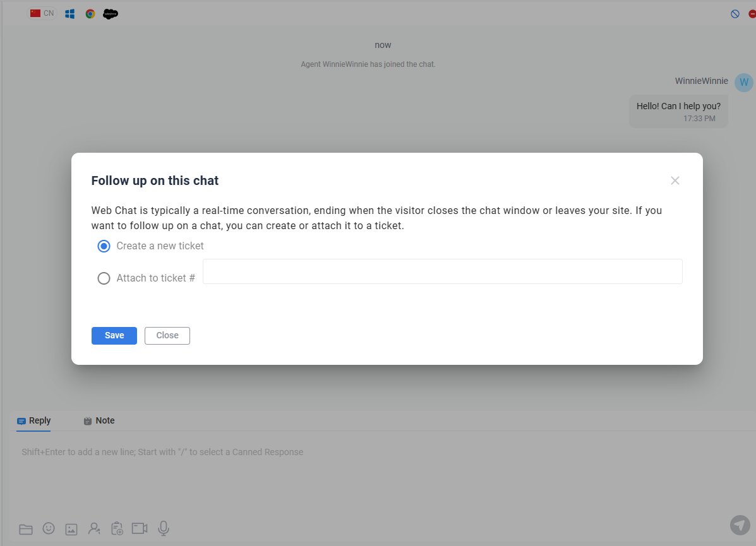Click the Chrome browser icon

tap(90, 14)
